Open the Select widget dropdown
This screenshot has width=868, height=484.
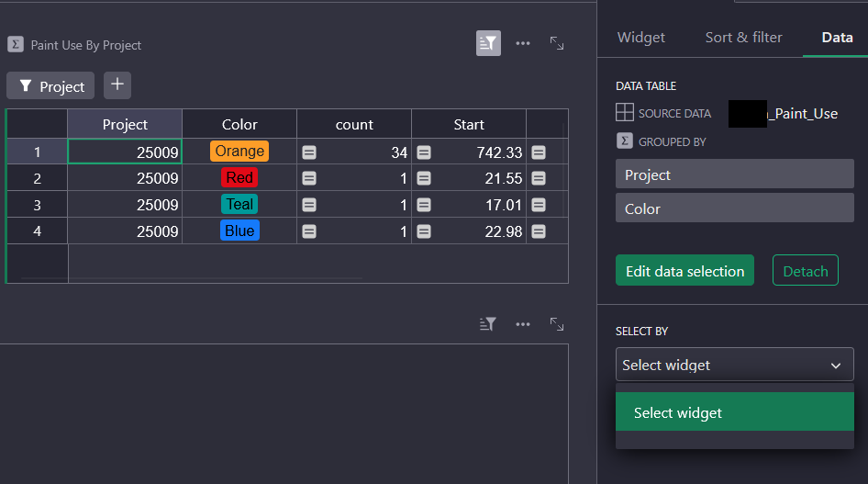tap(734, 365)
